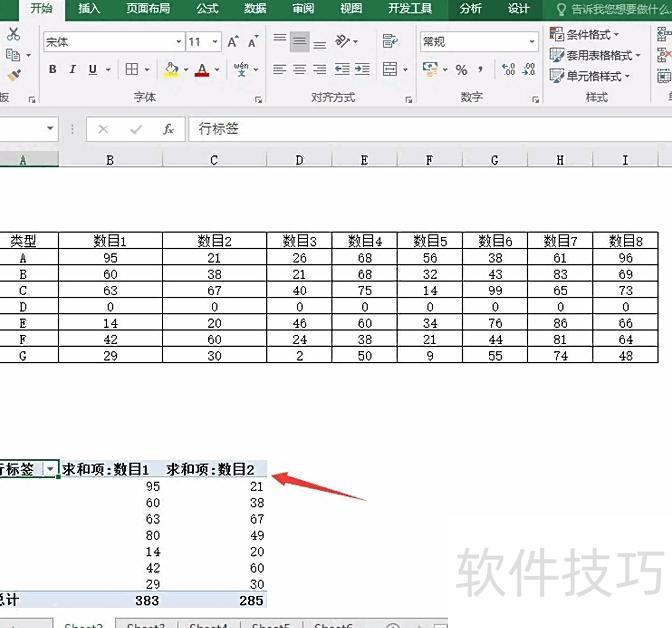672x628 pixels.
Task: Open the 开发工具 tab
Action: point(410,8)
